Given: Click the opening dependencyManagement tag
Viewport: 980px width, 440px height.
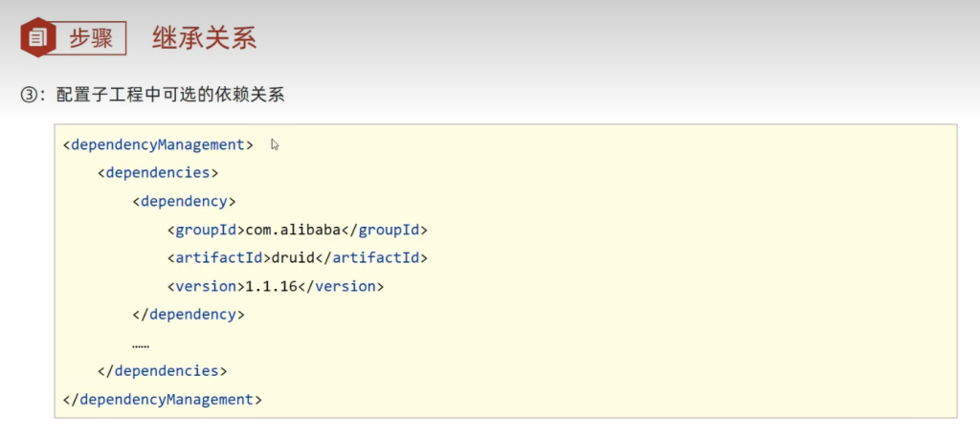Looking at the screenshot, I should pyautogui.click(x=158, y=144).
